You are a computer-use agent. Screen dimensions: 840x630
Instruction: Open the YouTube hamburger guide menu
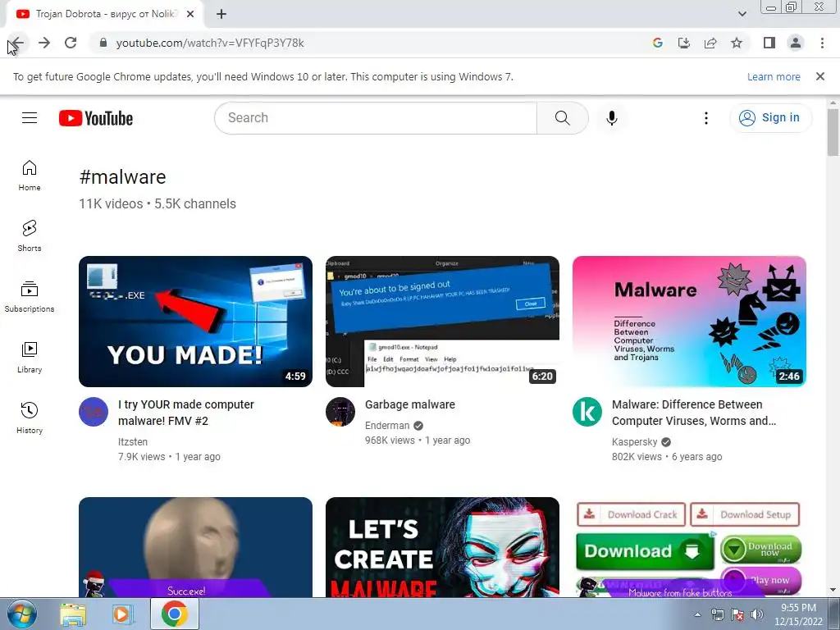[30, 118]
